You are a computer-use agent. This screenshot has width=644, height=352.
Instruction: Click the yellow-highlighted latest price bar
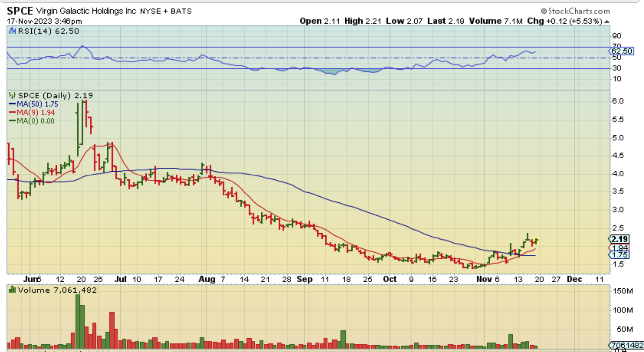click(x=536, y=241)
